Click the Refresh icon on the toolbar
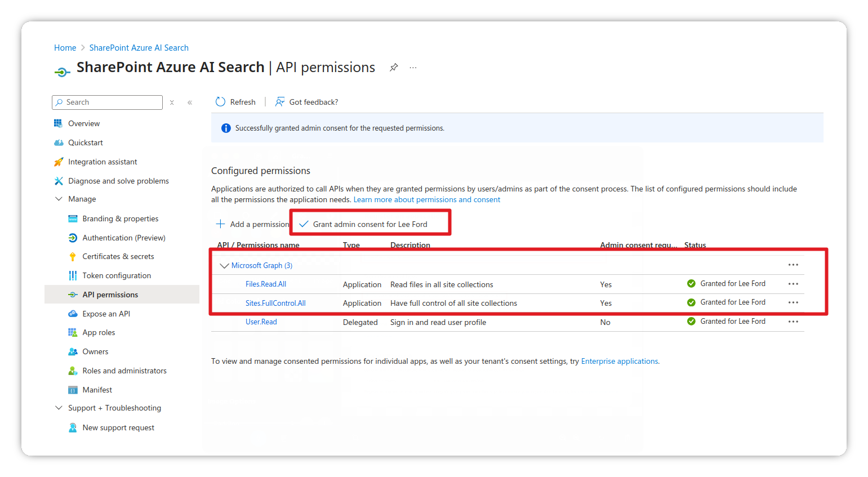This screenshot has height=477, width=868. click(220, 101)
